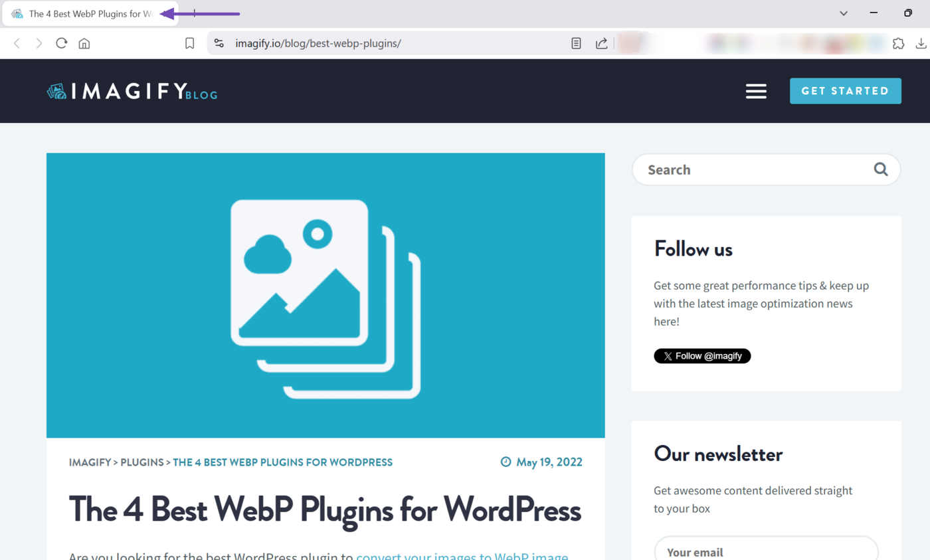The image size is (930, 560).
Task: Click the GET STARTED button
Action: [845, 91]
